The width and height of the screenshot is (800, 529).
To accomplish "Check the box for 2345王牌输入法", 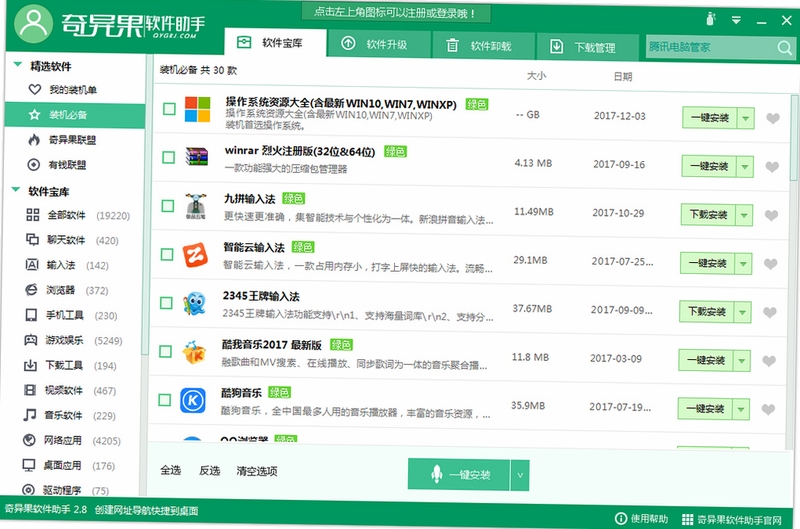I will point(166,303).
